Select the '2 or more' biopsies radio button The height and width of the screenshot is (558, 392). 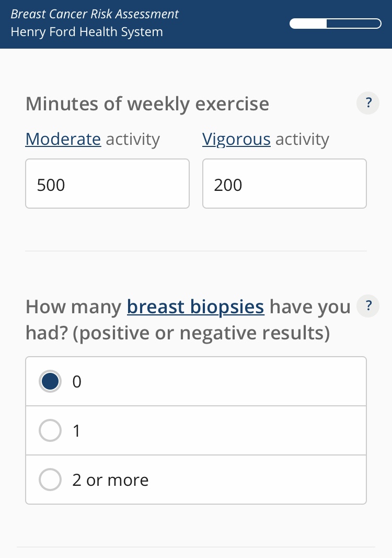coord(50,480)
